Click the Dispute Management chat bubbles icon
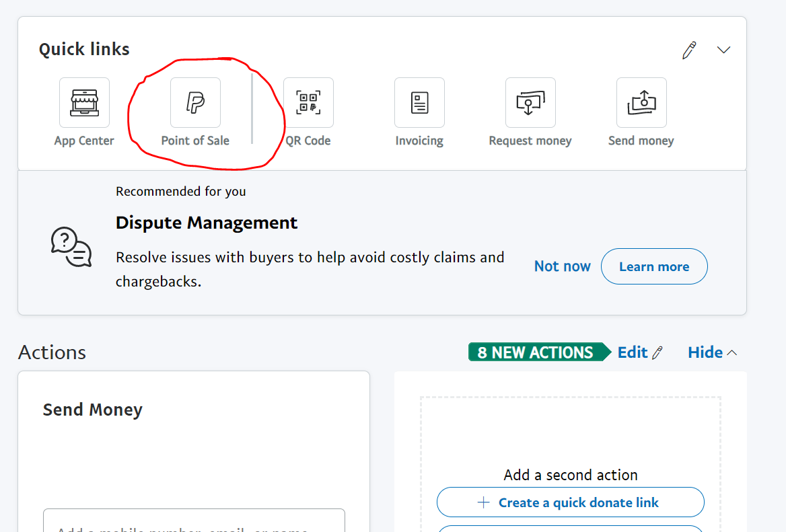The image size is (786, 532). click(71, 247)
